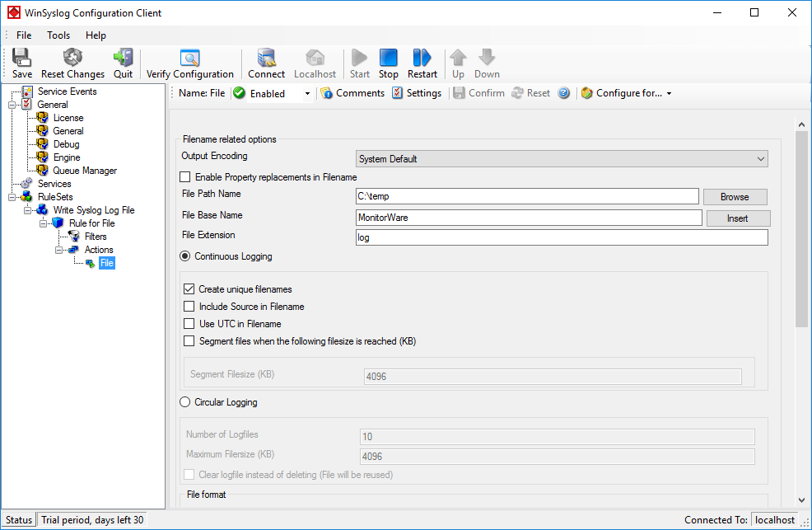Screen dimensions: 812x530
Task: Open the Tools menu
Action: point(58,35)
